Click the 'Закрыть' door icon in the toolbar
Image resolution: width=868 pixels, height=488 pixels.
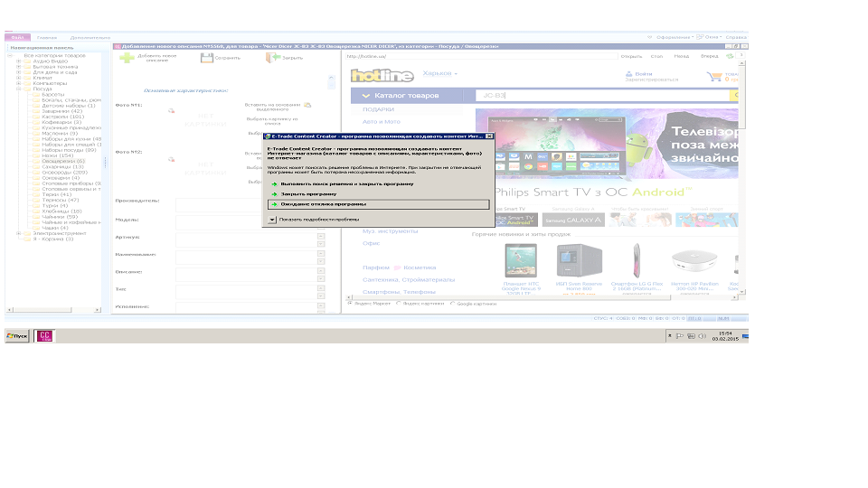272,58
